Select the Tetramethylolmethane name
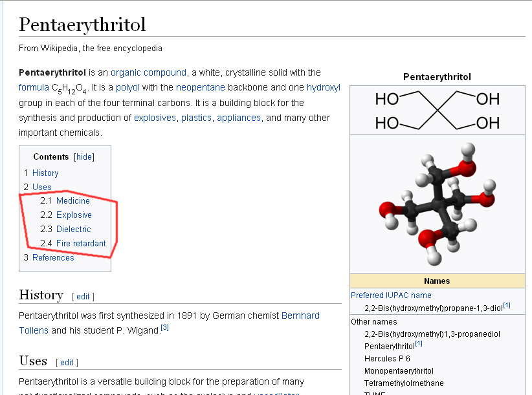Screen dimensions: 532x395 point(404,383)
